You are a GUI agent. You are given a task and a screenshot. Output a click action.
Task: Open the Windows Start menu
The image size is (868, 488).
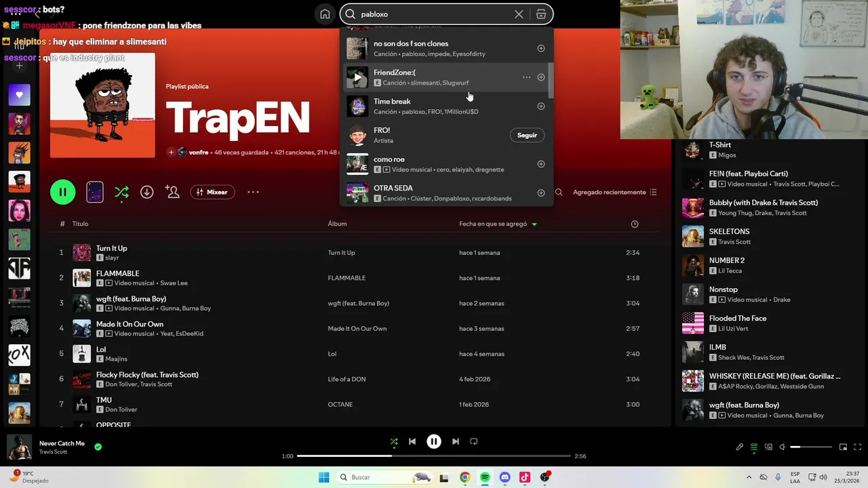tap(324, 477)
